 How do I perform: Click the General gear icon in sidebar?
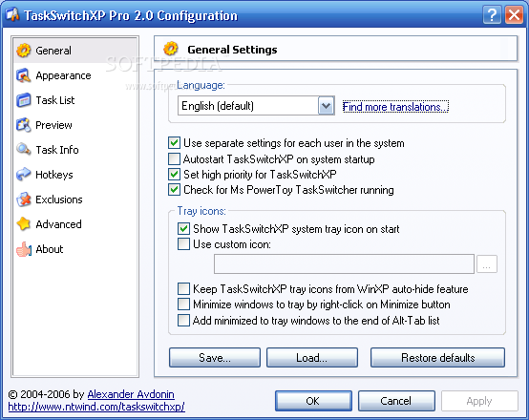click(x=24, y=51)
